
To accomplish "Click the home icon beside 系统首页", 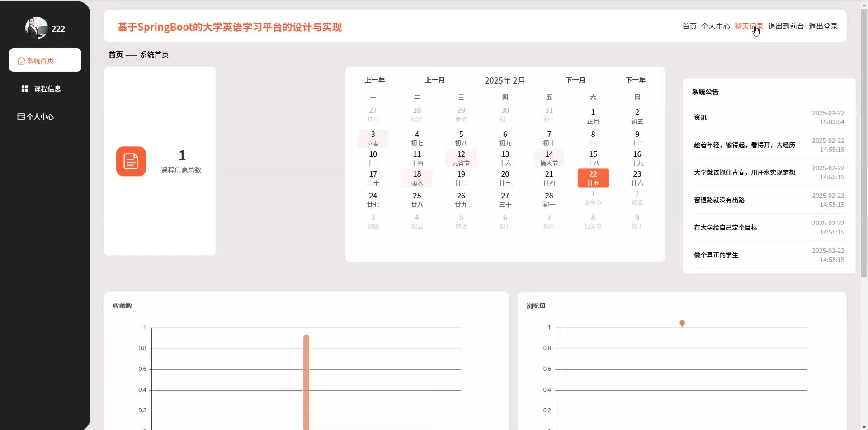I will point(21,61).
